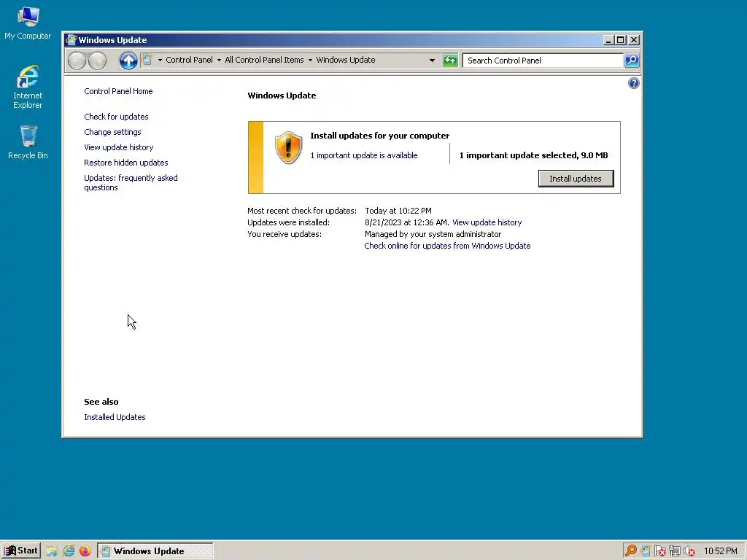Click '1 important update selected, 9.0 MB' text

(x=533, y=155)
